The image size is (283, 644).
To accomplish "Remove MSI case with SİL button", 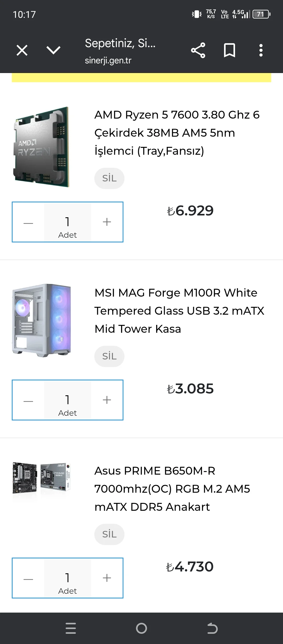I will [x=109, y=356].
